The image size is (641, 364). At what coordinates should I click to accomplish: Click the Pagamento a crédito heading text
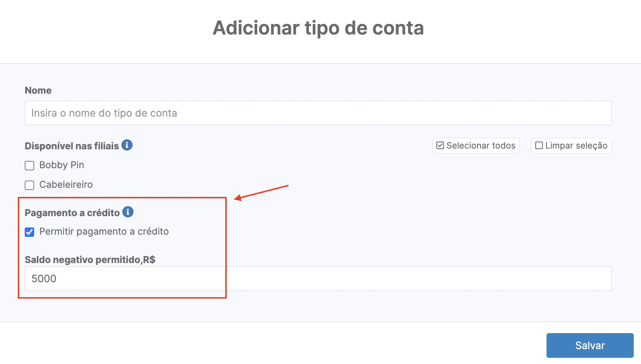click(x=72, y=213)
